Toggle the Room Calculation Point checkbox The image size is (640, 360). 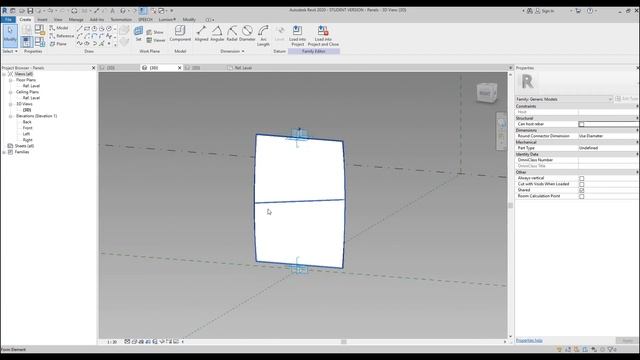(582, 196)
